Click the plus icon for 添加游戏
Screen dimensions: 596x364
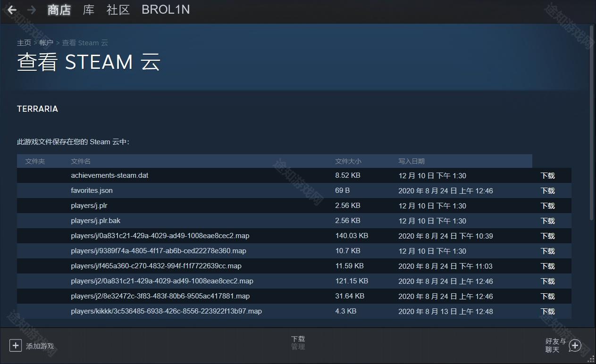16,346
